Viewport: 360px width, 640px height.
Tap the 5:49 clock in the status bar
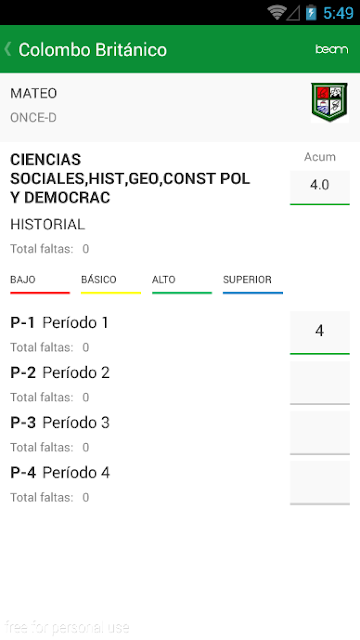click(338, 13)
